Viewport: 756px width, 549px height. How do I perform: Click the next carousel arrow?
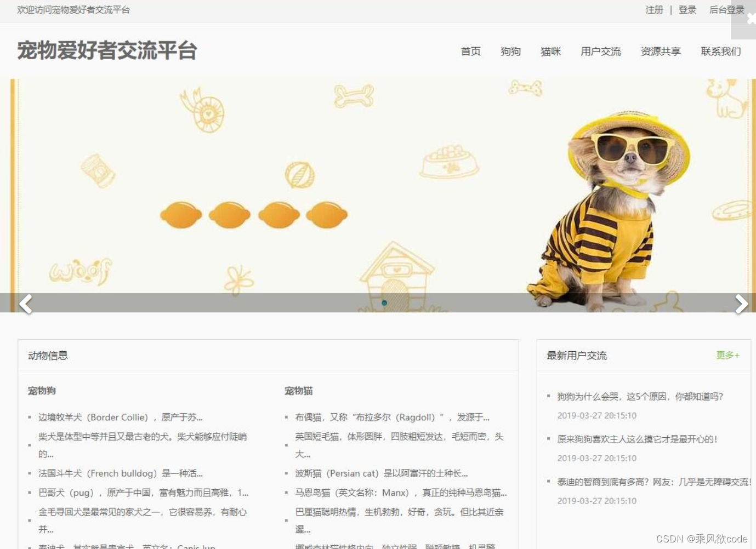tap(741, 304)
